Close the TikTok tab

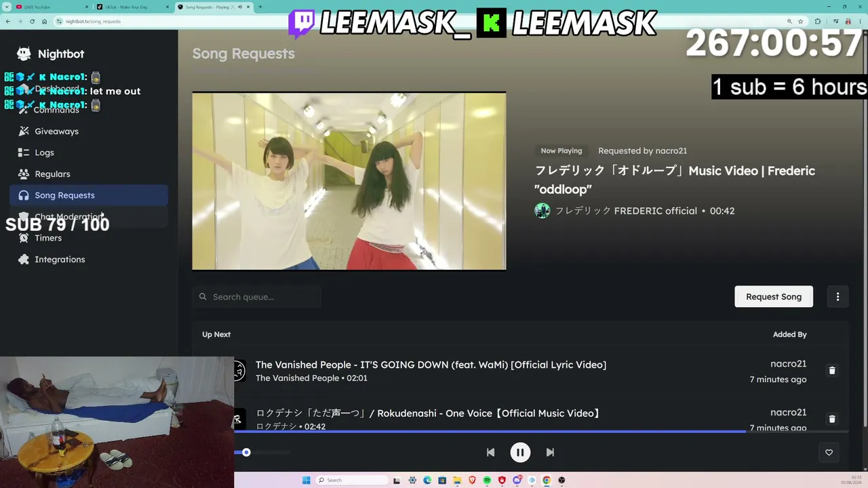coord(167,7)
